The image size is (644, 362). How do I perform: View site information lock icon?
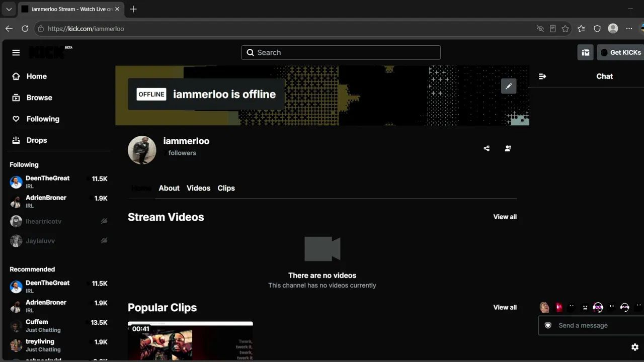click(41, 29)
